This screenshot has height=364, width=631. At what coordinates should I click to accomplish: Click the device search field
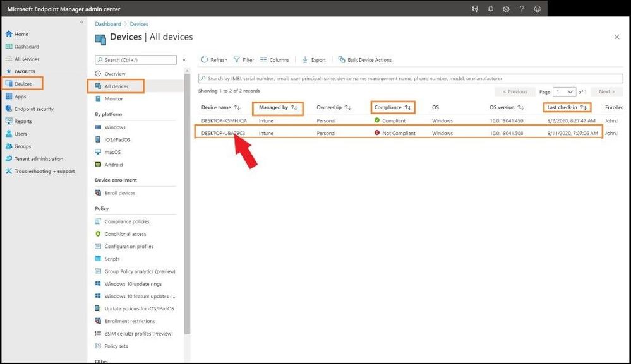click(411, 79)
